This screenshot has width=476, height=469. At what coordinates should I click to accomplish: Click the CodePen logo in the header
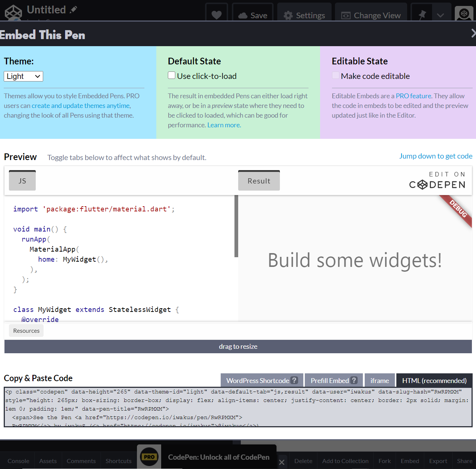(13, 13)
